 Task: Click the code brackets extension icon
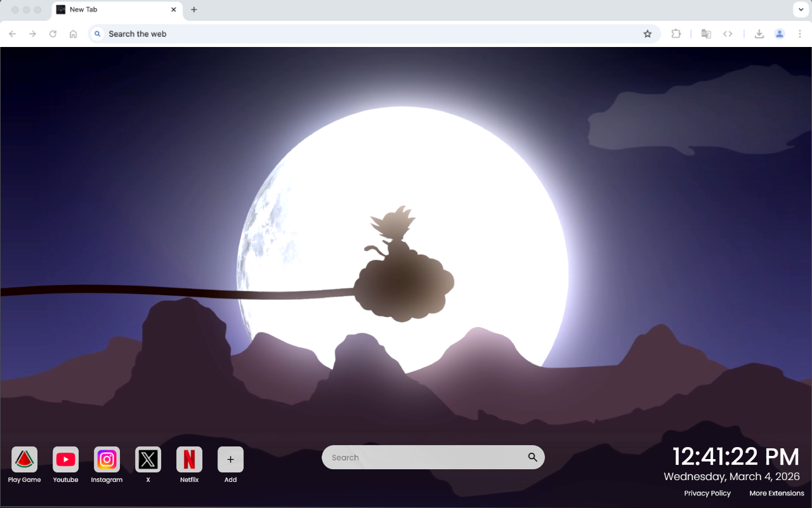click(728, 34)
